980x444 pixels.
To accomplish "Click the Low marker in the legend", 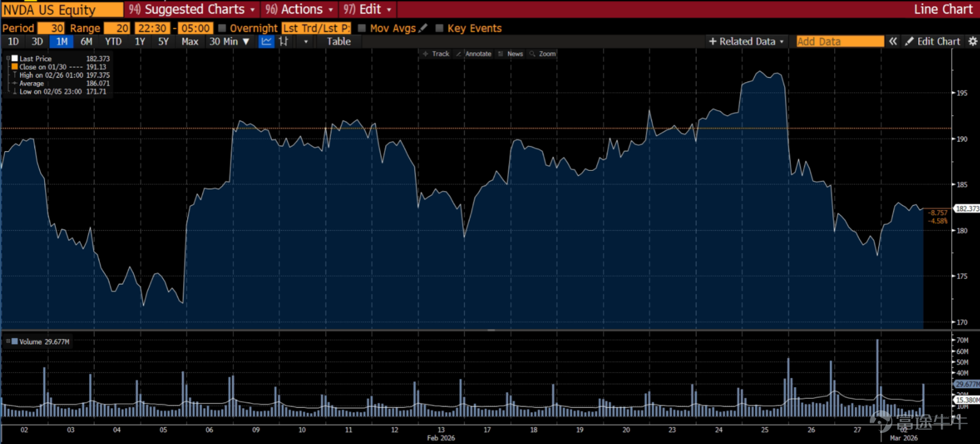I will pos(15,92).
